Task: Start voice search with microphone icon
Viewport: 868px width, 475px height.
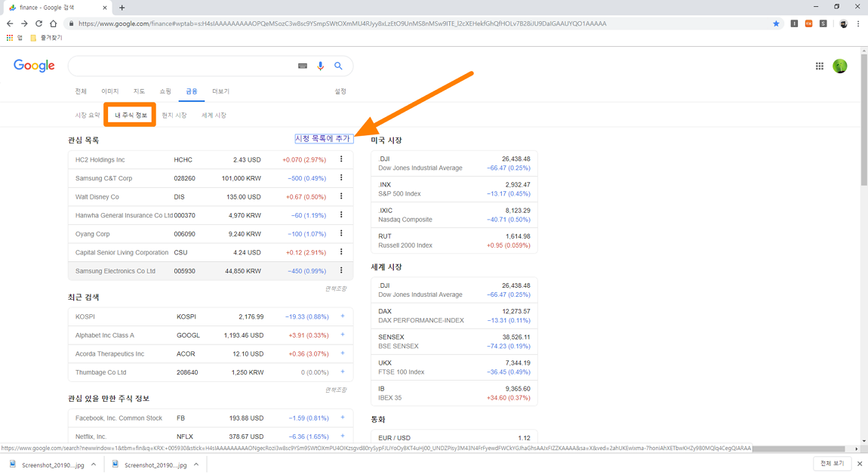Action: (320, 66)
